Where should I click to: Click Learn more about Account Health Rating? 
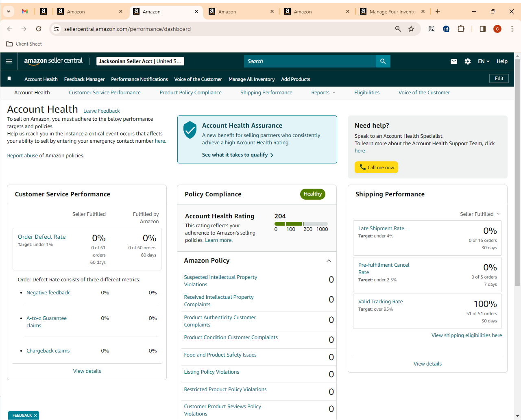(218, 240)
